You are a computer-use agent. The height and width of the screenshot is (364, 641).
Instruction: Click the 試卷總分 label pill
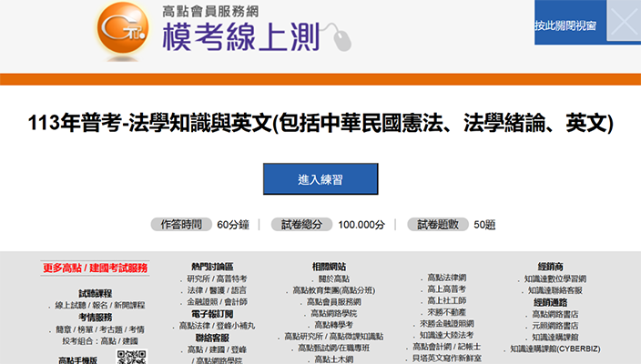pyautogui.click(x=301, y=224)
